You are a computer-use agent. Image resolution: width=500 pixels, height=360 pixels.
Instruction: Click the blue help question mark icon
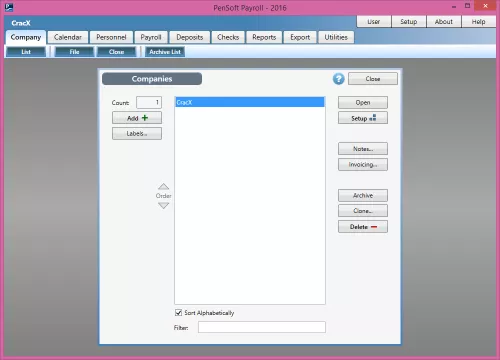(x=338, y=79)
